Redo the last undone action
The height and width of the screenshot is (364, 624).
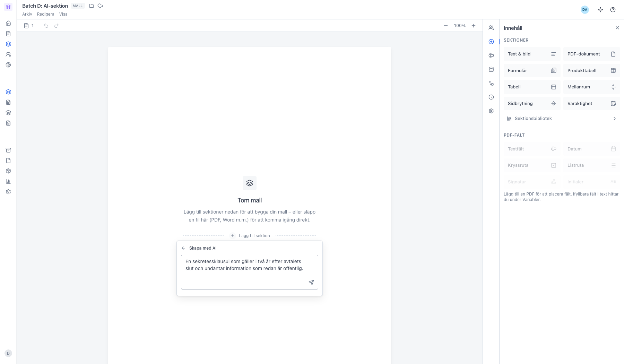pyautogui.click(x=57, y=26)
